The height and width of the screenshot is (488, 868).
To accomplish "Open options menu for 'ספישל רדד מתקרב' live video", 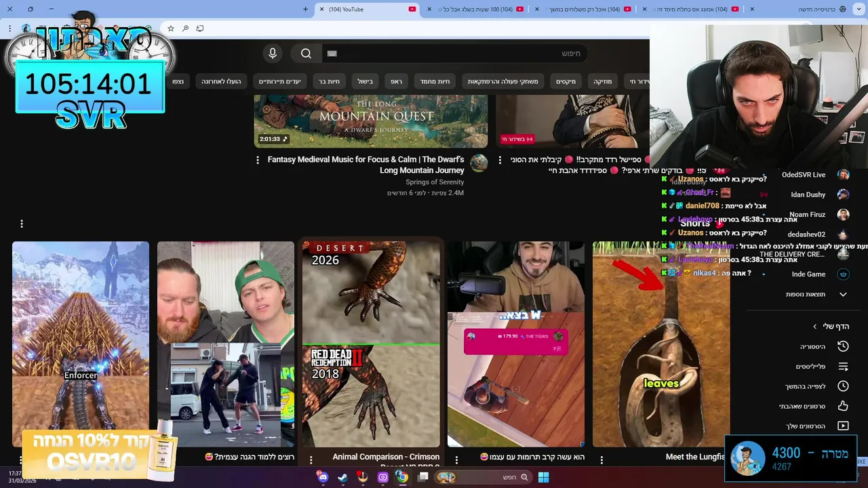I will tap(500, 160).
